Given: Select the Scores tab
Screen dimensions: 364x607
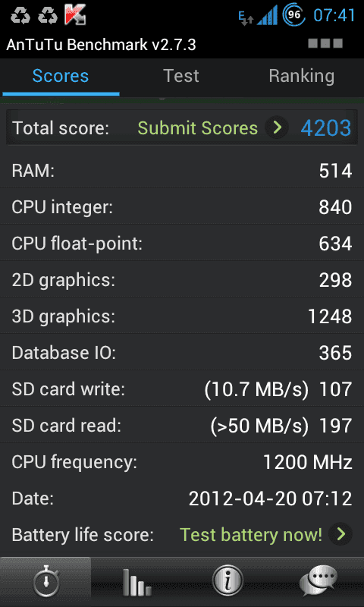Looking at the screenshot, I should point(61,77).
